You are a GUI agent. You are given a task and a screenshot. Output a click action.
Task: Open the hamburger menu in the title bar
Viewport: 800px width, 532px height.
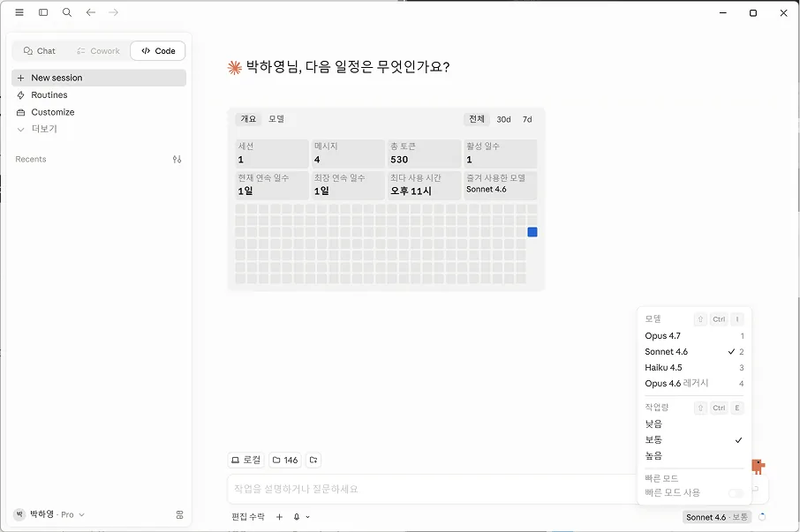tap(19, 12)
